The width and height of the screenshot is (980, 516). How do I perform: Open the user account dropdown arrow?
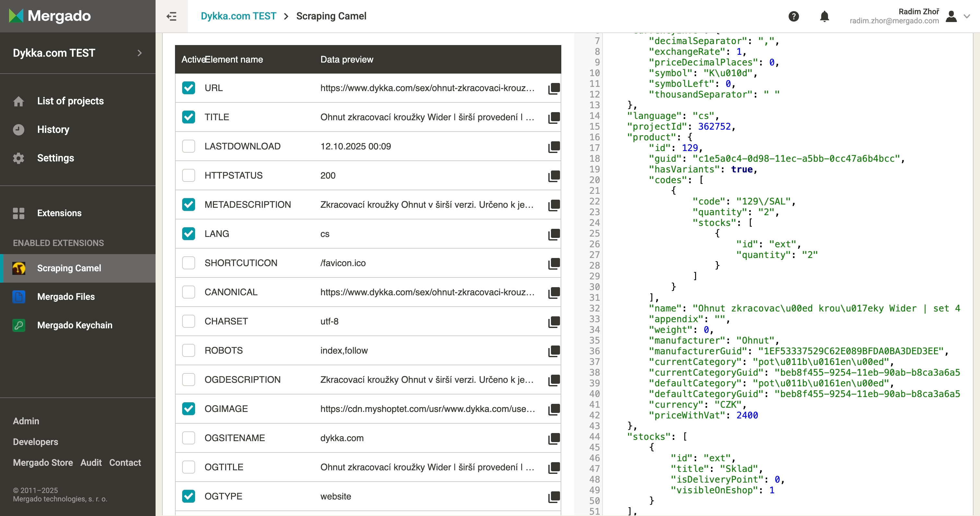pos(967,16)
